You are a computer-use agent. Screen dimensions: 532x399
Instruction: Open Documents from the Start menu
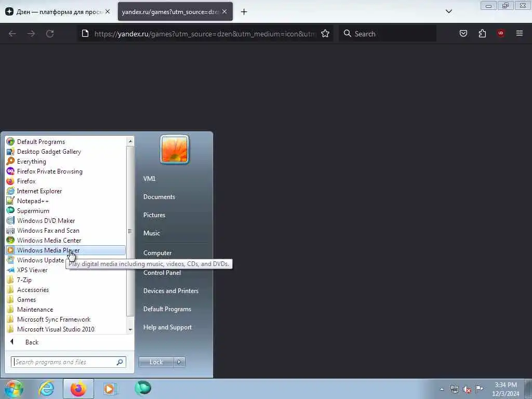(159, 197)
